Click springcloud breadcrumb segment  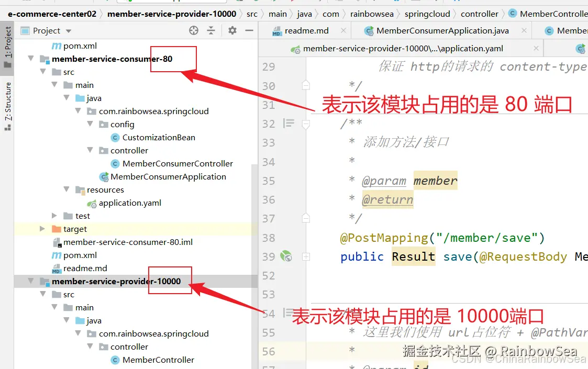click(427, 14)
